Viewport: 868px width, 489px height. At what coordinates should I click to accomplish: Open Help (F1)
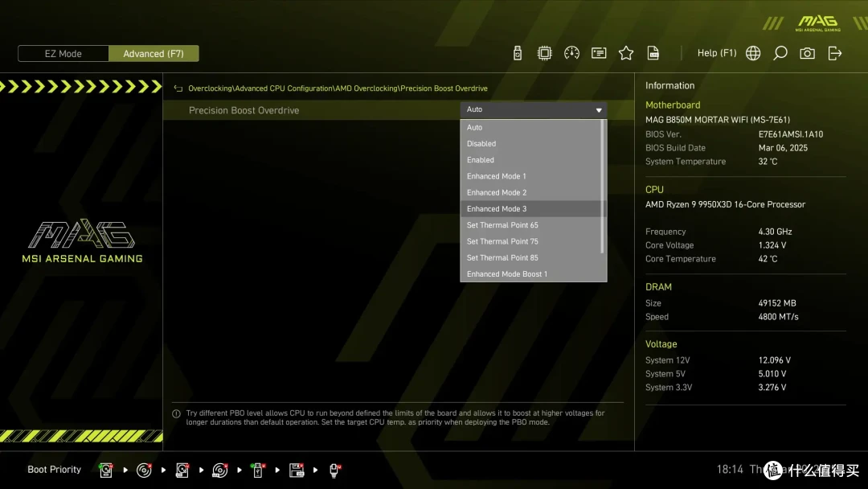pos(716,53)
